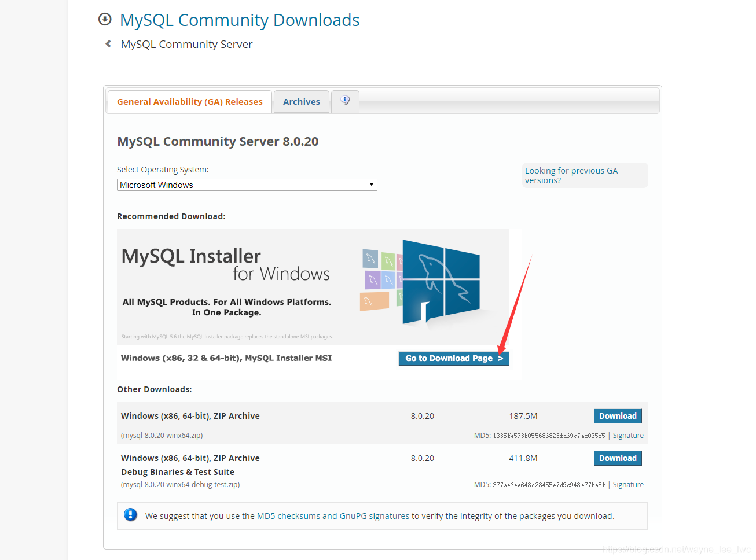Open Signature link for mysql-8.0.20-winx64.zip
This screenshot has width=756, height=560.
pyautogui.click(x=628, y=436)
